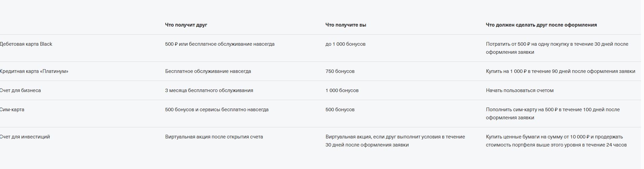
Task: Click the "Что должен сделать друг после оформления" header
Action: (x=541, y=25)
